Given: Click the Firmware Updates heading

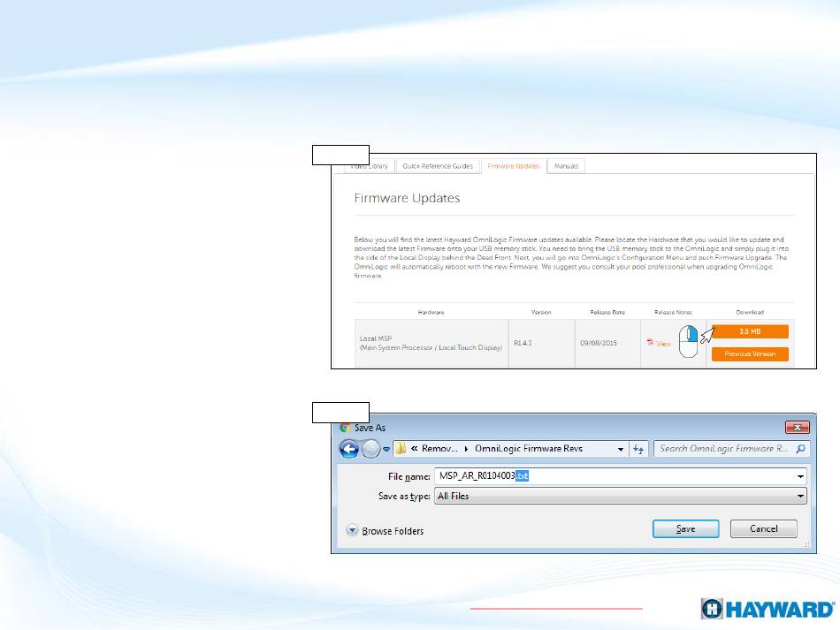Looking at the screenshot, I should (407, 198).
